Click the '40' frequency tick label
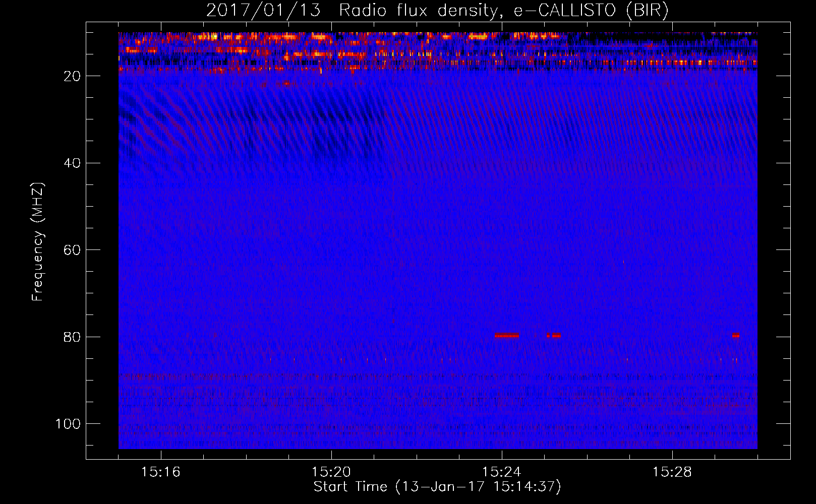The height and width of the screenshot is (504, 816). [72, 163]
